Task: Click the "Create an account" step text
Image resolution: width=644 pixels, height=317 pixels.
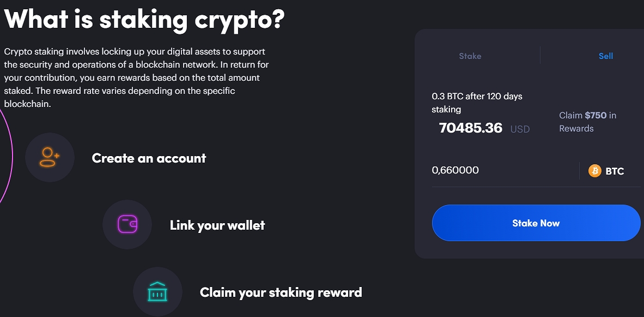Action: coord(149,158)
